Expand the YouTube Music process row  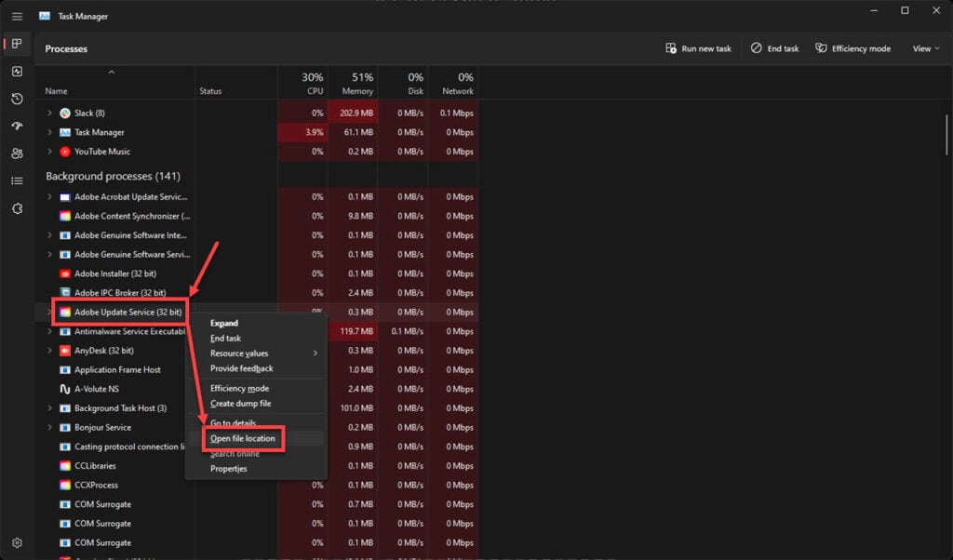(50, 152)
